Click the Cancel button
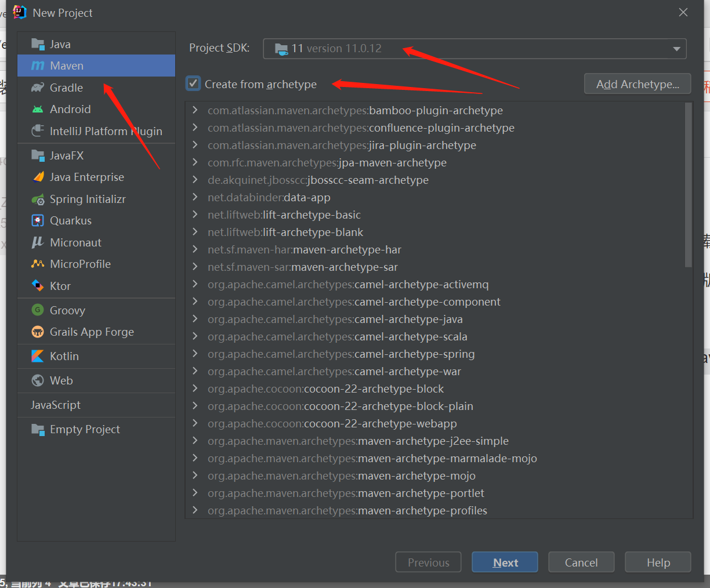 581,562
